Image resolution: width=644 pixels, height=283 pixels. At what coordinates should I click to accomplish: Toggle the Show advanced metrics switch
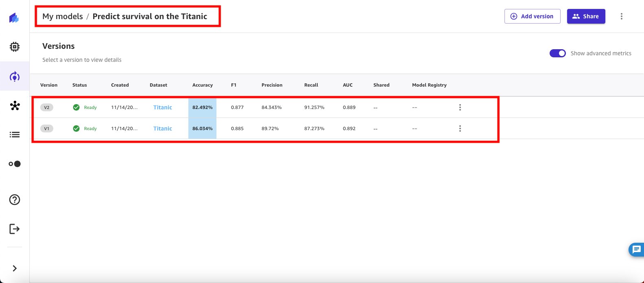click(x=557, y=53)
